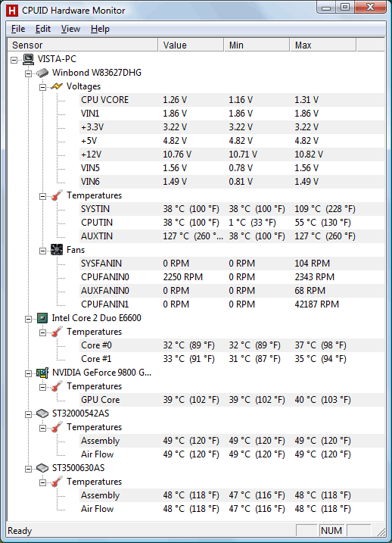Open the Help menu
This screenshot has height=543, width=392.
(x=100, y=29)
